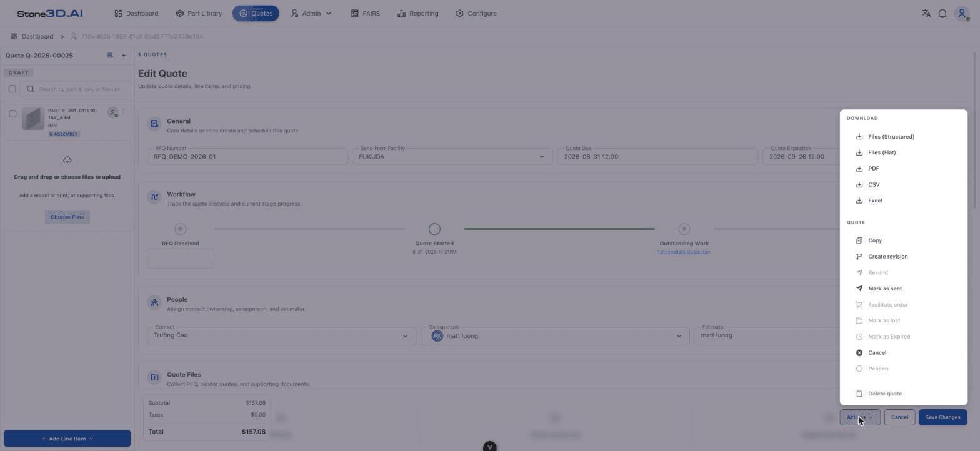The width and height of the screenshot is (980, 451).
Task: Click the collapse chevron at bottom center
Action: (x=490, y=446)
